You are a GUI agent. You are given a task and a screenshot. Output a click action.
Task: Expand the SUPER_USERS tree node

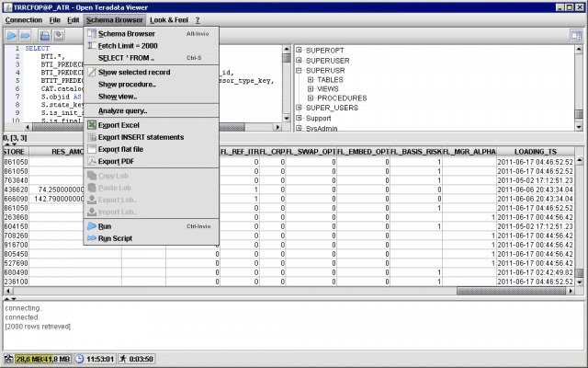pyautogui.click(x=299, y=108)
